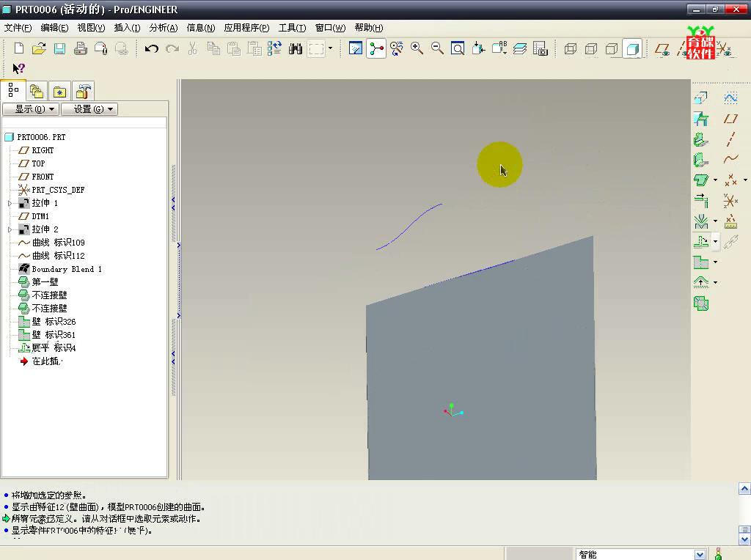The height and width of the screenshot is (560, 751).
Task: Open the 文件 menu
Action: 18,28
